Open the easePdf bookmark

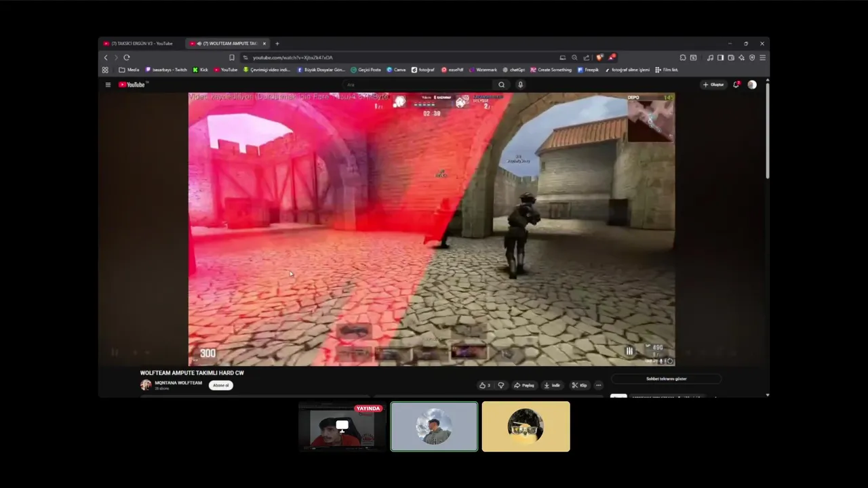(x=452, y=70)
